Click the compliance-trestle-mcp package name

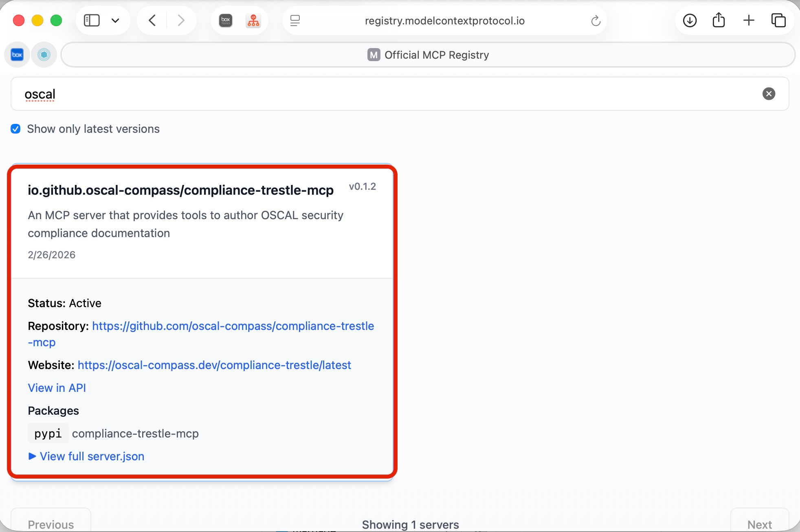135,433
